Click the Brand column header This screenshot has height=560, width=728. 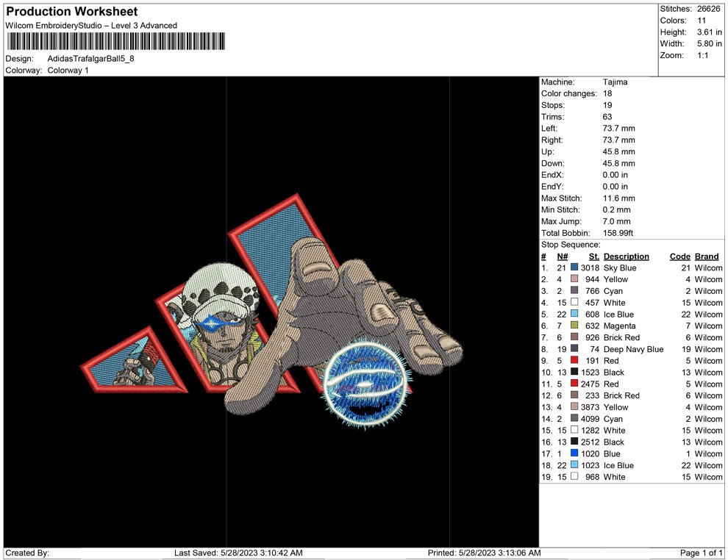point(707,256)
